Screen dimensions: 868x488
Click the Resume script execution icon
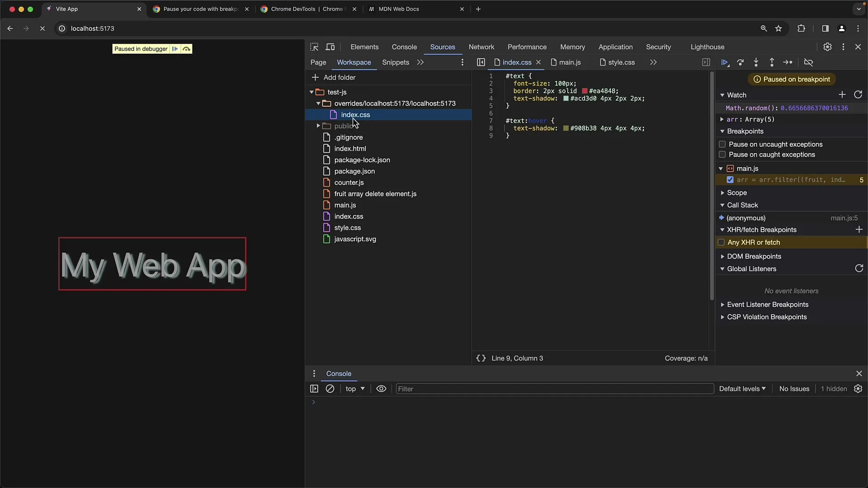(725, 62)
